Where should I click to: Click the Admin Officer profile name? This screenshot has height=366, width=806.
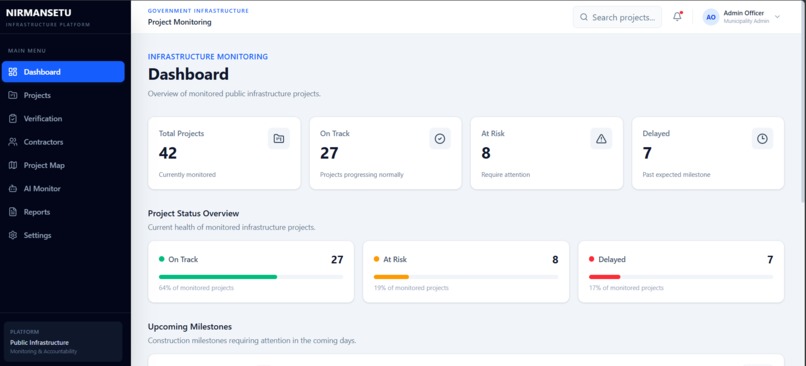[x=743, y=13]
